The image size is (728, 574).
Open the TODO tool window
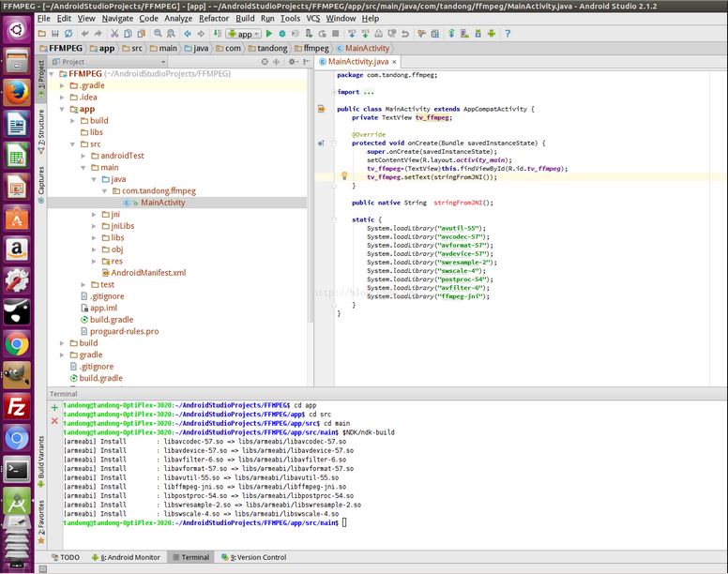66,557
